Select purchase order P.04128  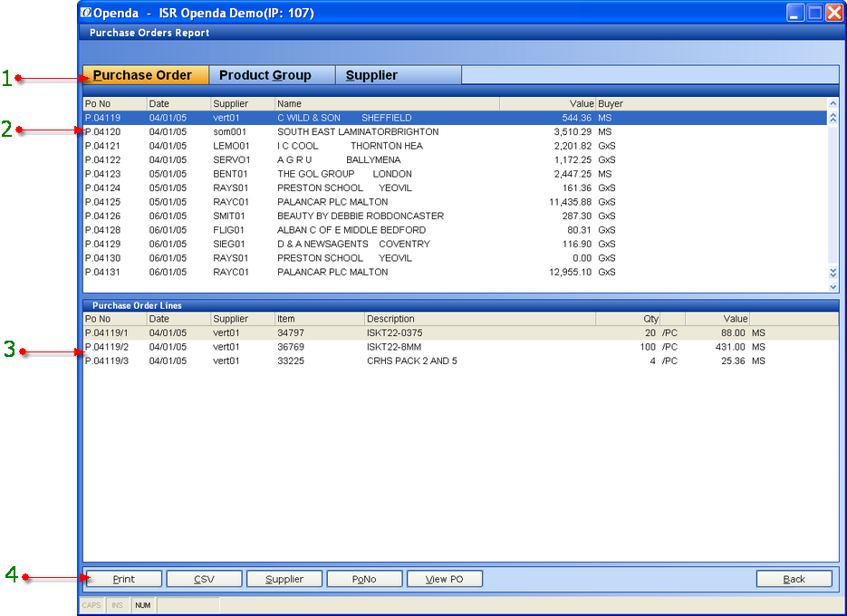tap(455, 230)
